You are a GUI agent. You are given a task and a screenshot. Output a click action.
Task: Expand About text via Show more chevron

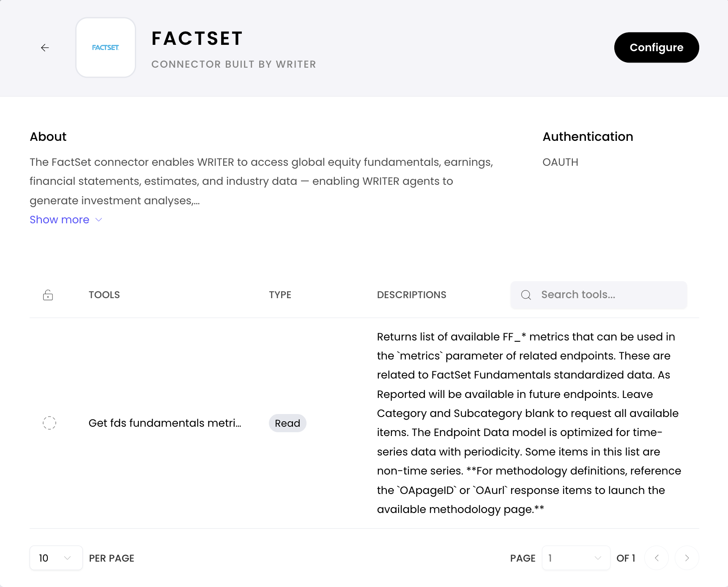coord(99,219)
